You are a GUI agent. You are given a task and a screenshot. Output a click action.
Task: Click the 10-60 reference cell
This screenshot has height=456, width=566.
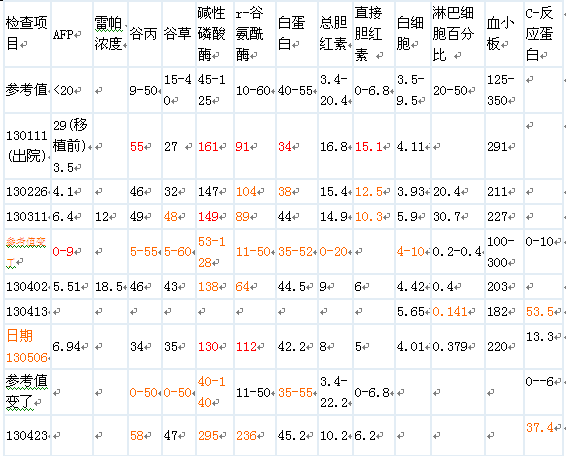tap(255, 90)
